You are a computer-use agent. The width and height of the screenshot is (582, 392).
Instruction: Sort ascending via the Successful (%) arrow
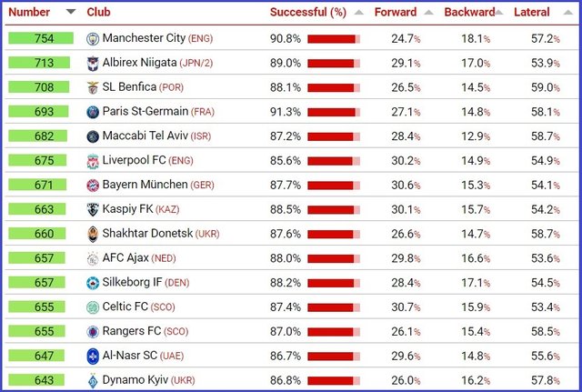358,13
